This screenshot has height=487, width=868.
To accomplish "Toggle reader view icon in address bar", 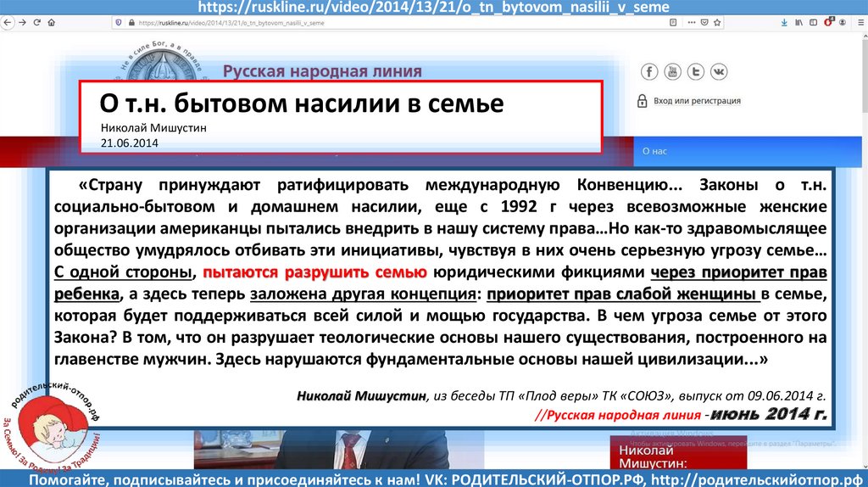I will [673, 23].
